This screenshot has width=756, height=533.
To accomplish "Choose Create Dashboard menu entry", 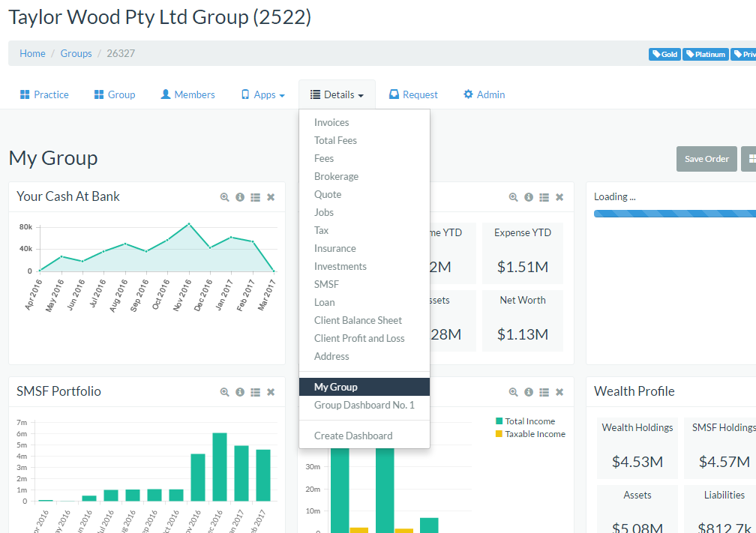I will click(352, 436).
